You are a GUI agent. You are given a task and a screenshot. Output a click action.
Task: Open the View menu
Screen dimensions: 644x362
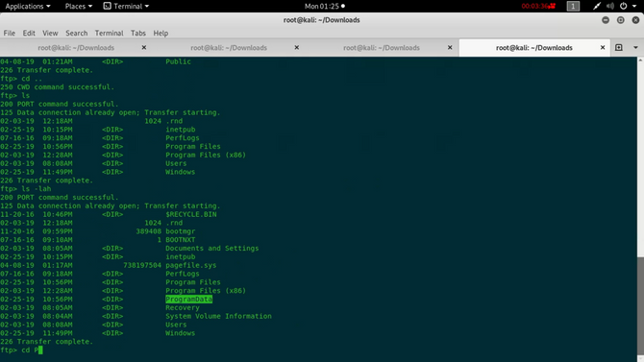(50, 33)
